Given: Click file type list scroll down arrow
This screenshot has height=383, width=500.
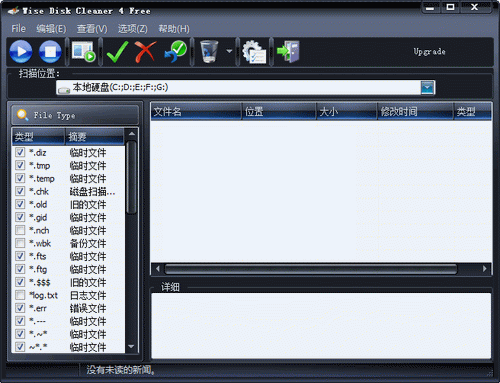Looking at the screenshot, I should coord(132,347).
